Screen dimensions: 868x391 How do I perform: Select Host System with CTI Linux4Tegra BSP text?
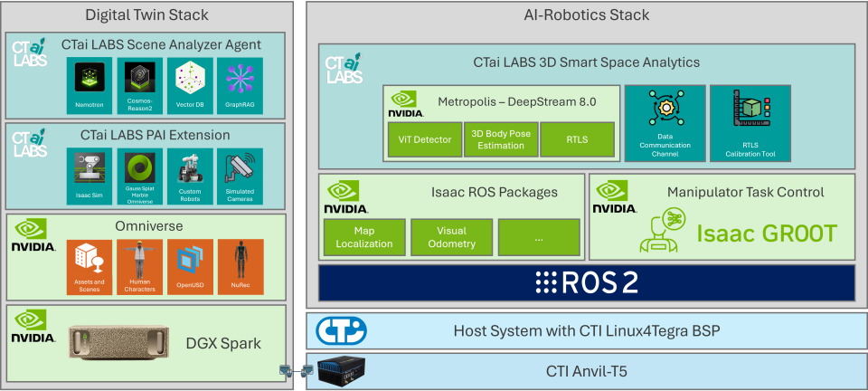pos(587,331)
